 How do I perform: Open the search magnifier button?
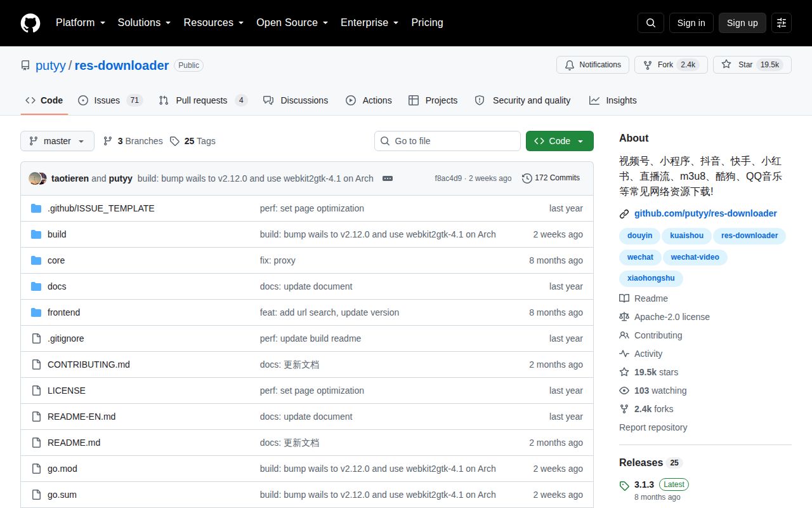click(x=651, y=23)
